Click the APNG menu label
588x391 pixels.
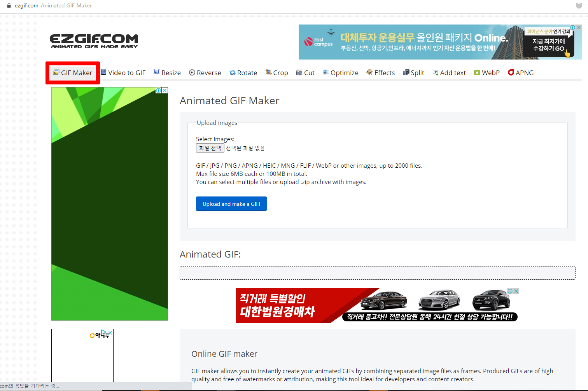click(x=525, y=73)
